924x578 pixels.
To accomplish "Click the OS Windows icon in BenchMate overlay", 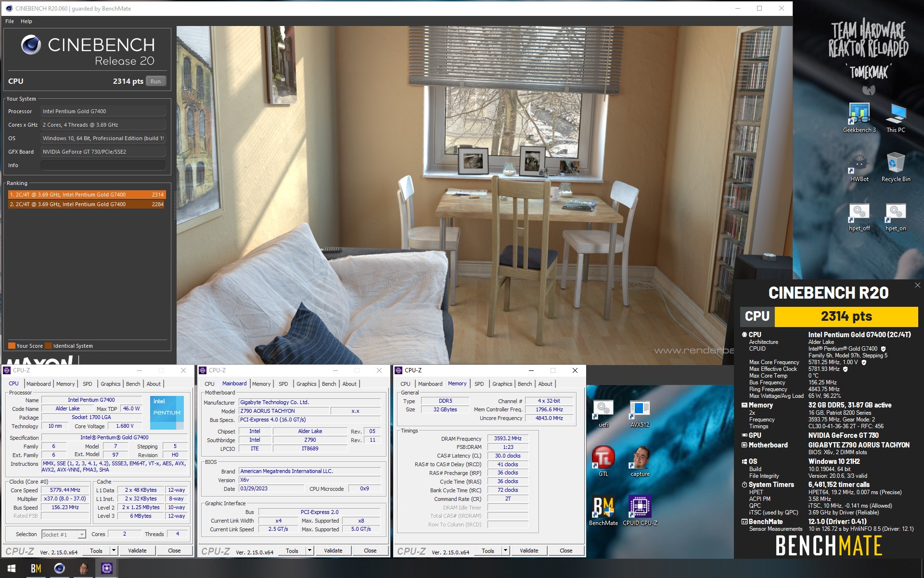I will [x=744, y=461].
